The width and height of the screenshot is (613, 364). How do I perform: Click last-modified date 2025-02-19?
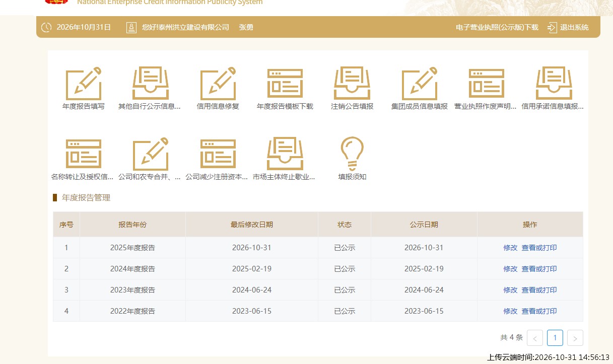pyautogui.click(x=252, y=269)
